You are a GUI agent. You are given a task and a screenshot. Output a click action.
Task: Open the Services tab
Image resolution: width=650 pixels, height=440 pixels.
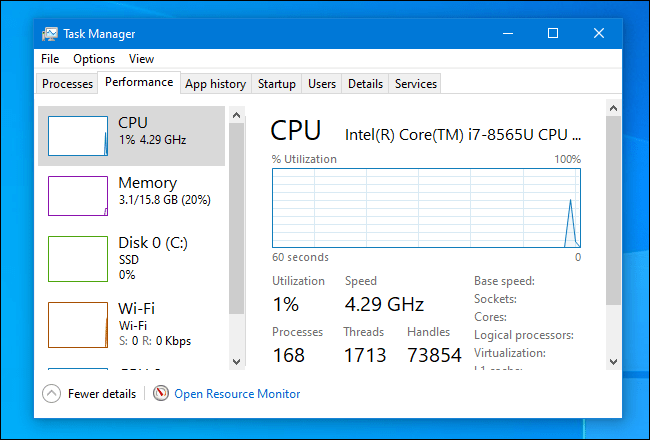(416, 84)
